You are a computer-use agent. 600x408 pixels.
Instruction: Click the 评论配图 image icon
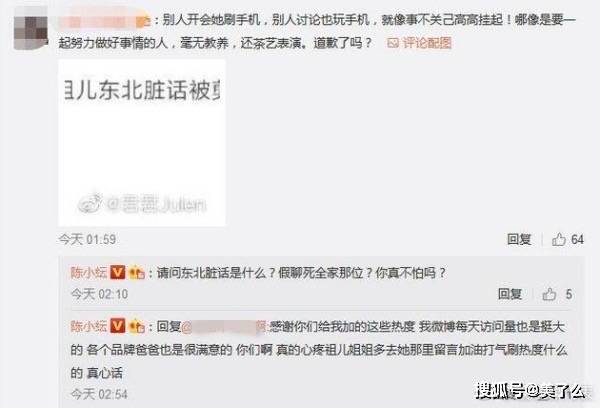(x=393, y=43)
